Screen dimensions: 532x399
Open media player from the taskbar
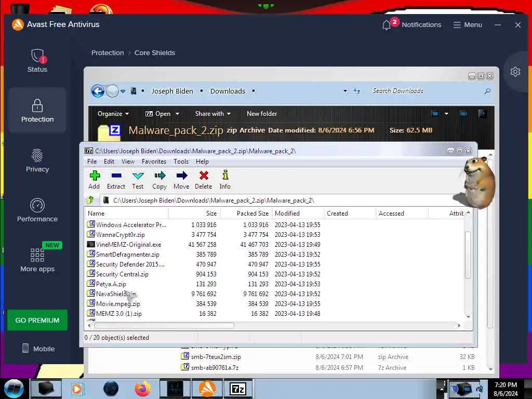(77, 389)
